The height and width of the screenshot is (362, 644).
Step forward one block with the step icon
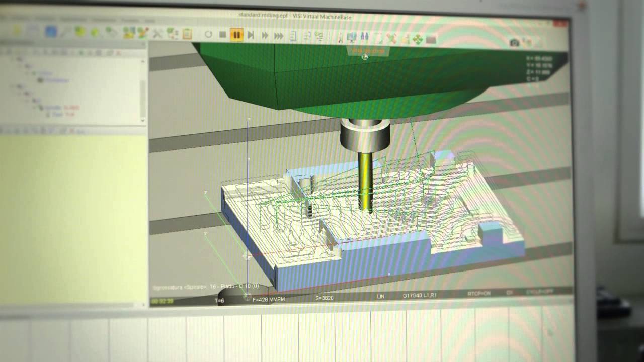point(251,35)
